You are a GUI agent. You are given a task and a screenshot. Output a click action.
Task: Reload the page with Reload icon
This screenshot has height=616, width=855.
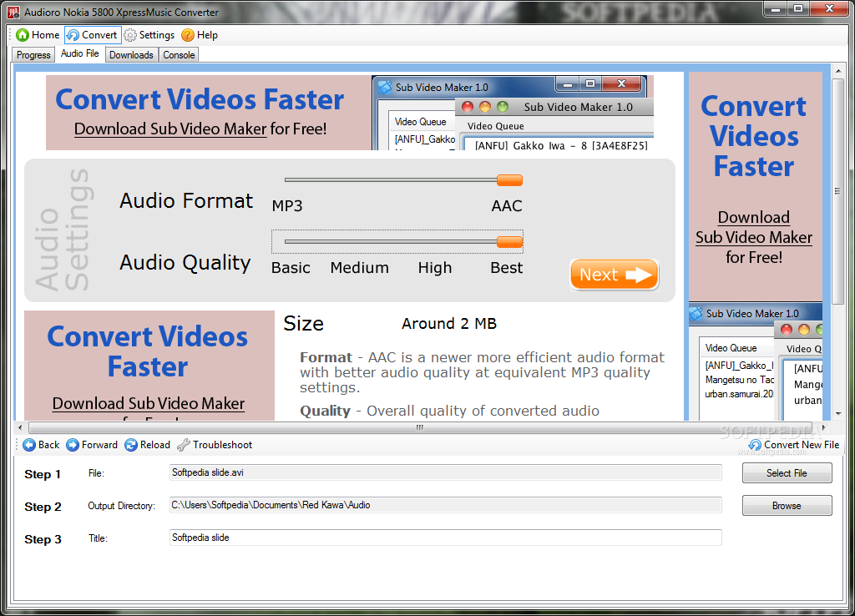coord(131,445)
